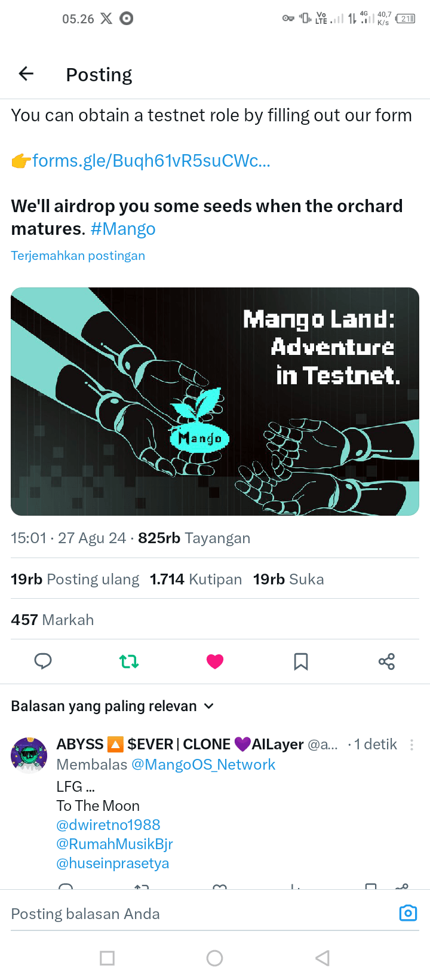View the 19rb Posting ulang list
Viewport: 430px width, 980px height.
pos(75,580)
